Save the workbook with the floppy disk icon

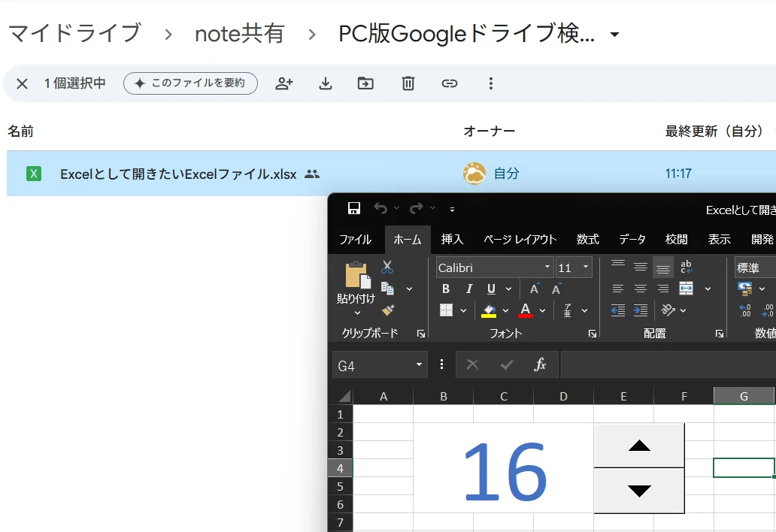pyautogui.click(x=354, y=208)
